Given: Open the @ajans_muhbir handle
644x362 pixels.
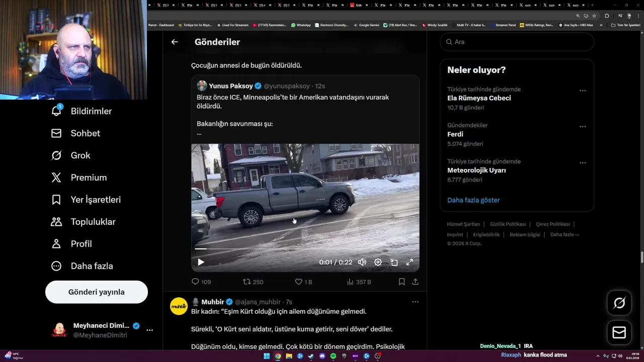Looking at the screenshot, I should click(x=258, y=302).
